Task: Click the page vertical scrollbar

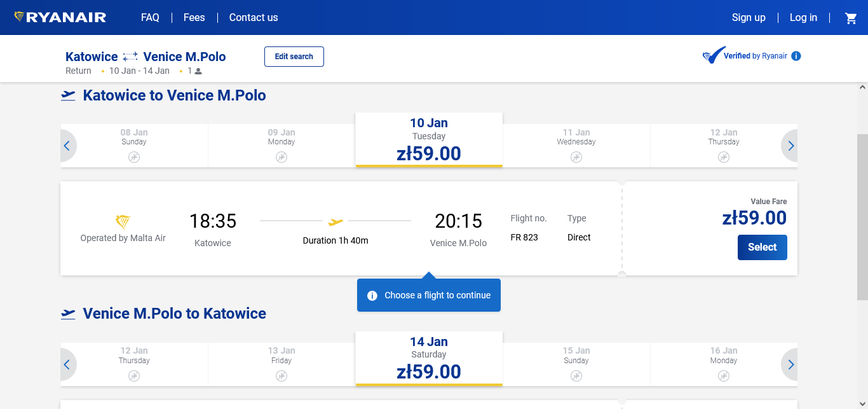Action: coord(862,216)
